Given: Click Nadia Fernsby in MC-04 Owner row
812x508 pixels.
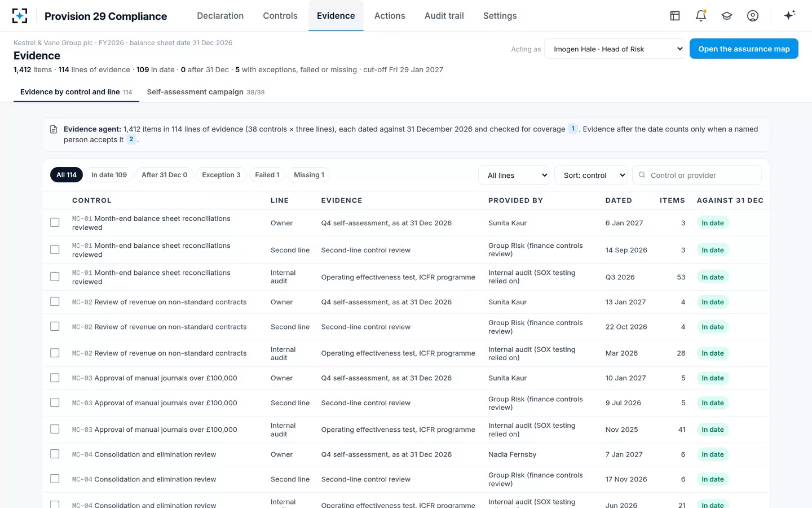Looking at the screenshot, I should [512, 454].
